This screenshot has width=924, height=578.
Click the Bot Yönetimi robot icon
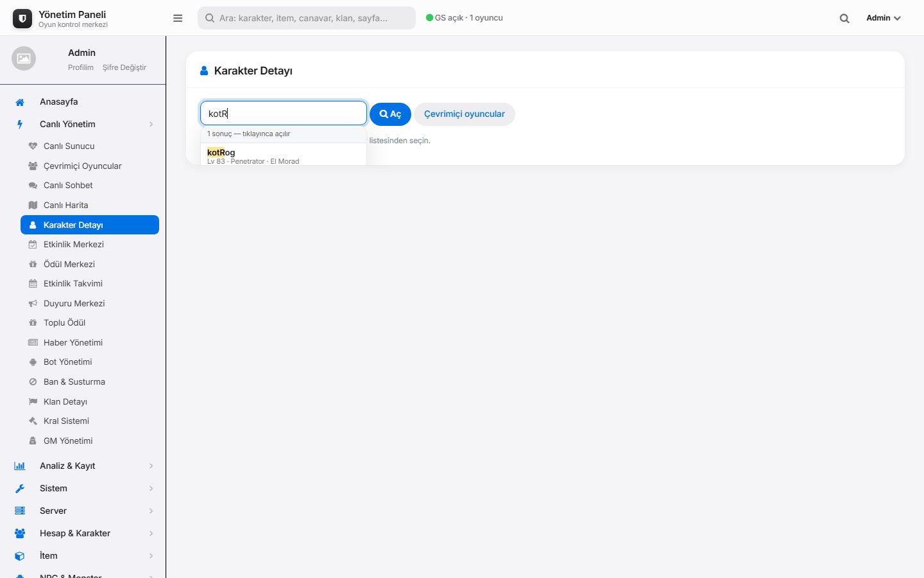pyautogui.click(x=33, y=362)
